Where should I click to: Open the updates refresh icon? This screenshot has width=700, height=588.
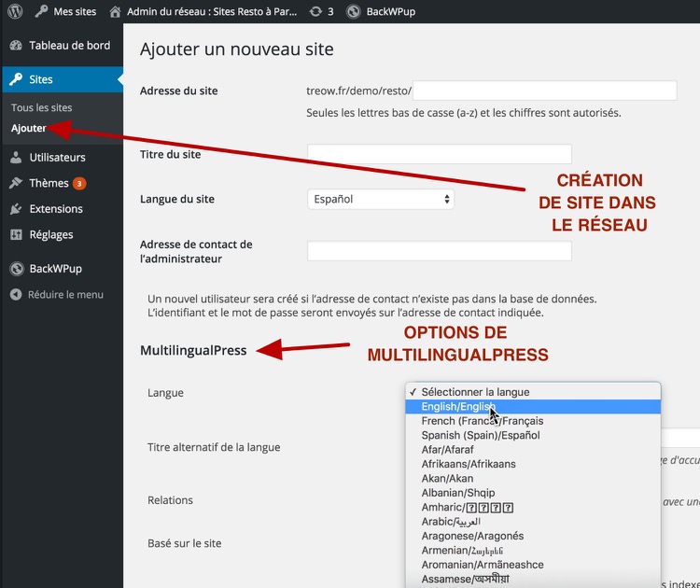point(315,11)
